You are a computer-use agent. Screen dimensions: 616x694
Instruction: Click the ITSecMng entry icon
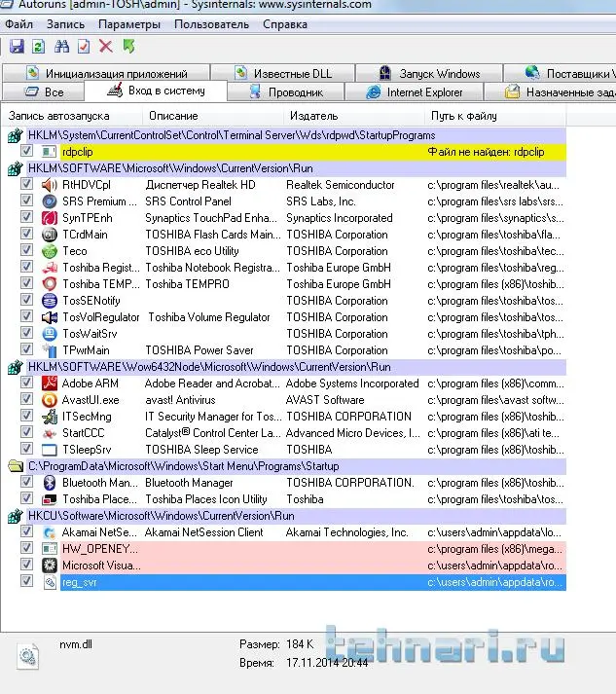coord(49,417)
